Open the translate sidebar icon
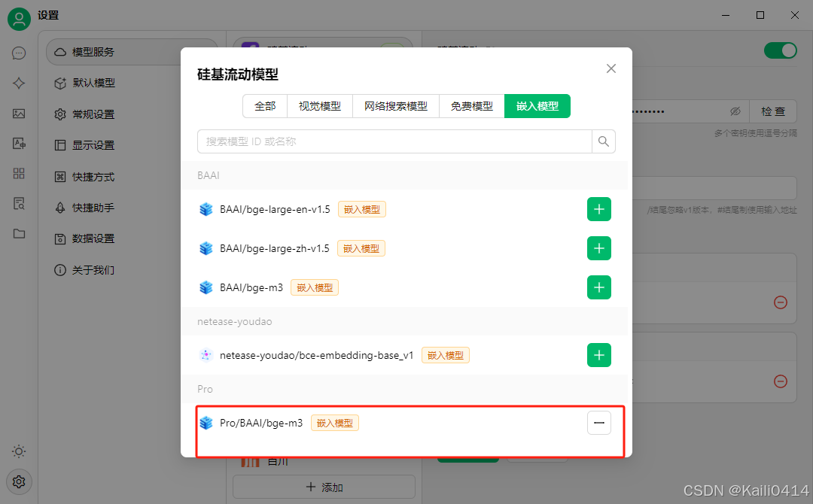 (19, 144)
